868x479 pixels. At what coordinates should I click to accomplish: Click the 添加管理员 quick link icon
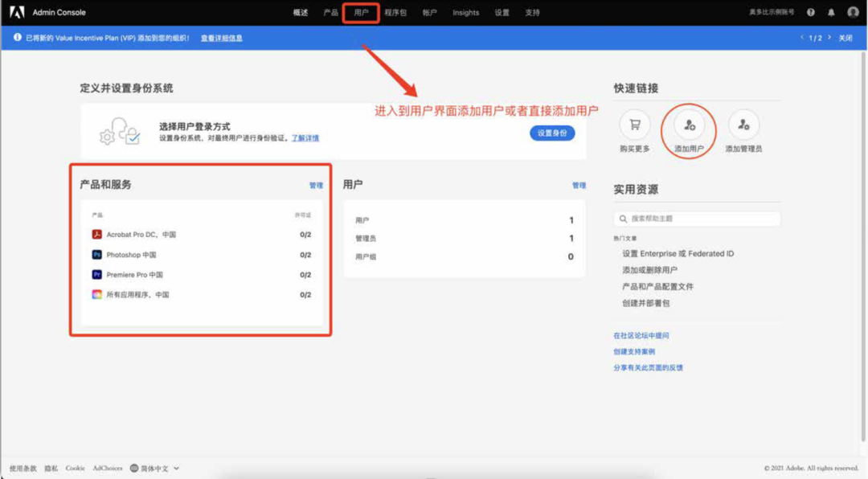pyautogui.click(x=743, y=127)
